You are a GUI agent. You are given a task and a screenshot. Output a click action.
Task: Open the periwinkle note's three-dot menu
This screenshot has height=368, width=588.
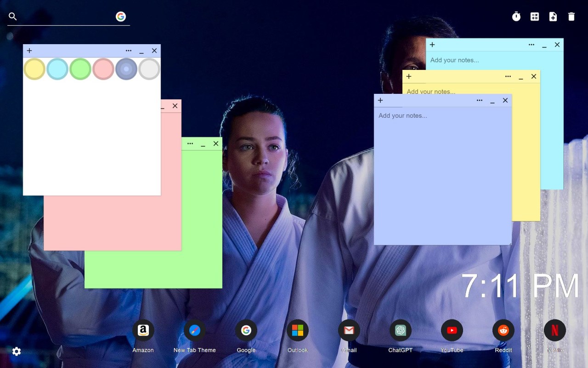(480, 100)
